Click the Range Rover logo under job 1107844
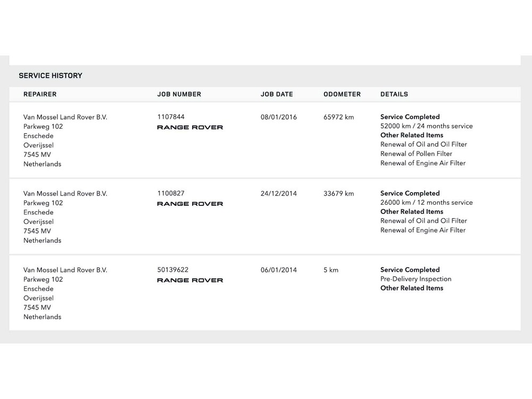 [190, 128]
